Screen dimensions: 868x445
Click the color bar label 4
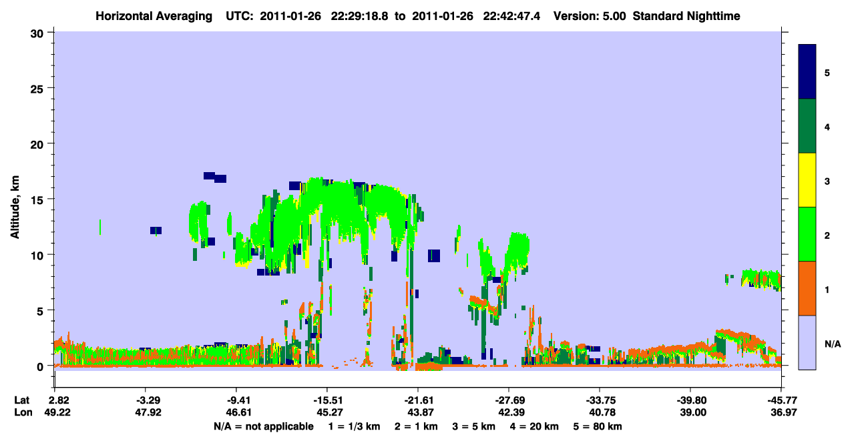click(x=827, y=126)
